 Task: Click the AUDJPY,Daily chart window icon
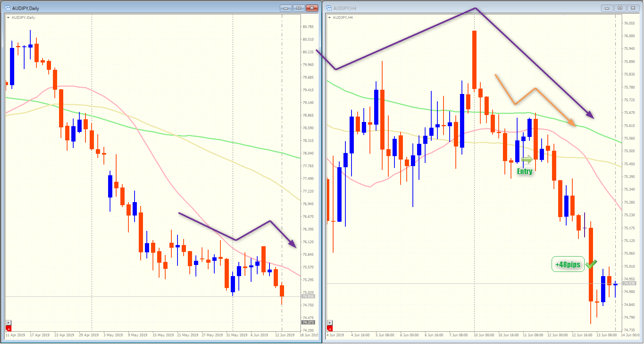[8, 8]
